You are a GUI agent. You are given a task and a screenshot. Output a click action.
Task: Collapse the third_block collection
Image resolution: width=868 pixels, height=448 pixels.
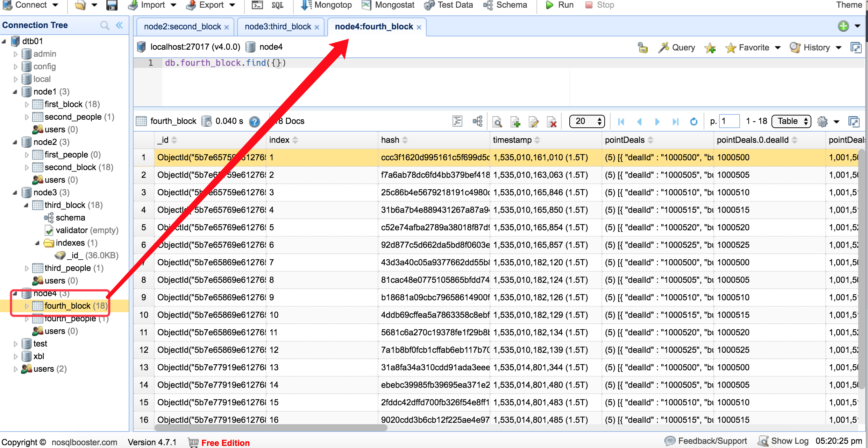[26, 205]
